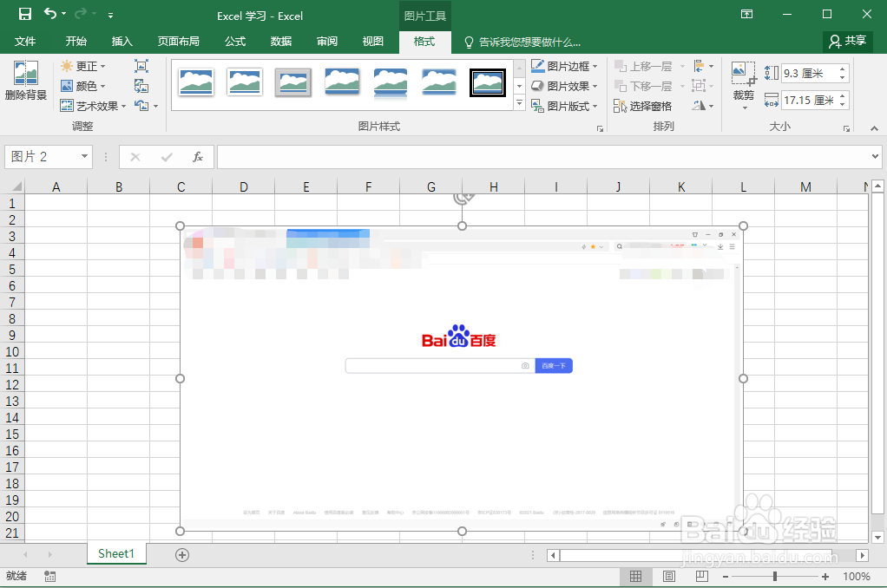Image resolution: width=887 pixels, height=588 pixels.
Task: Apply the second picture style thumbnail
Action: (x=245, y=82)
